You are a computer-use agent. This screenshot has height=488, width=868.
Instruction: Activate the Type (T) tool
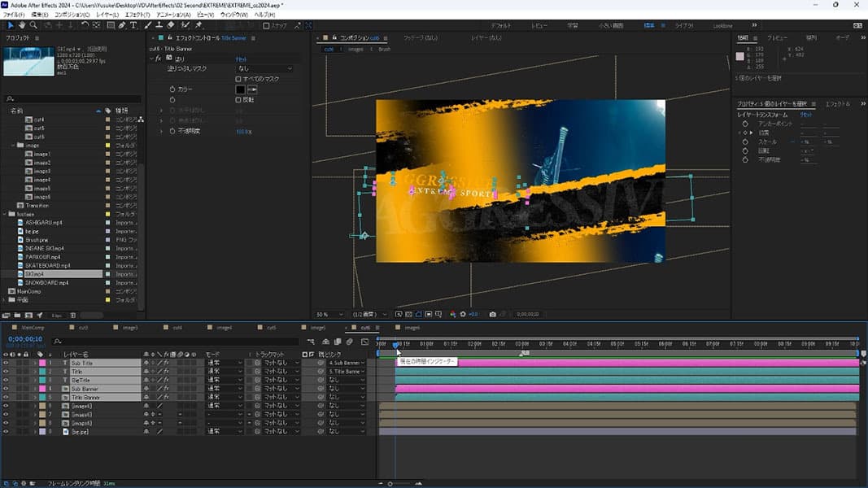[133, 25]
